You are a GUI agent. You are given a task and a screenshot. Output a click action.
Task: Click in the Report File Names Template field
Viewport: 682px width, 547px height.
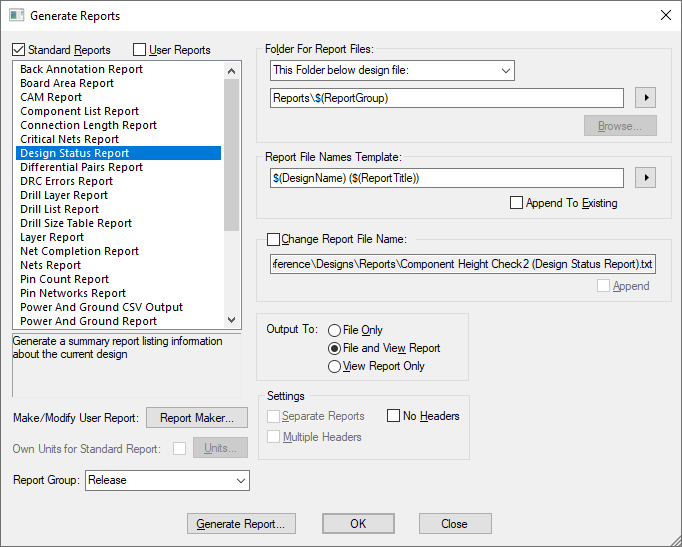tap(447, 178)
